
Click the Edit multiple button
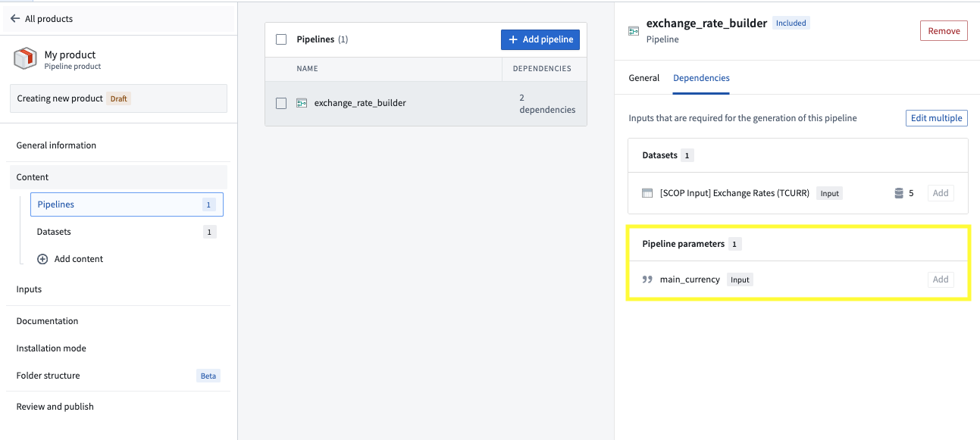click(x=937, y=118)
